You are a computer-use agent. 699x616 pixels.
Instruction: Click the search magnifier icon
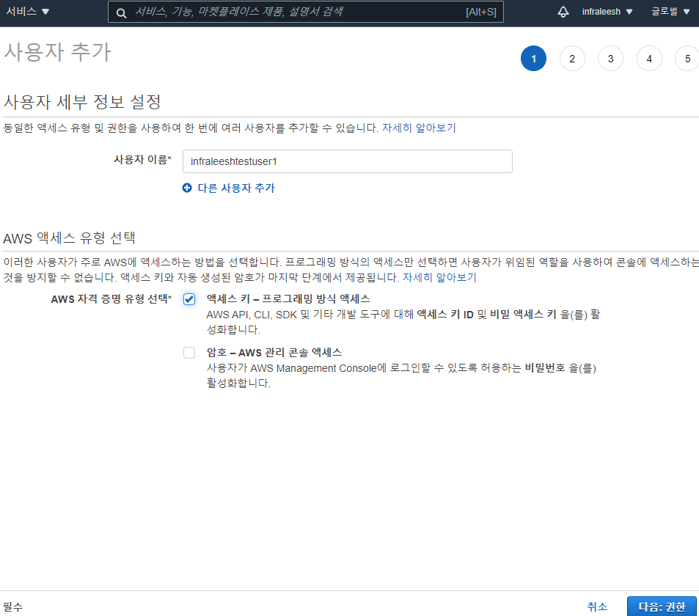(x=121, y=13)
